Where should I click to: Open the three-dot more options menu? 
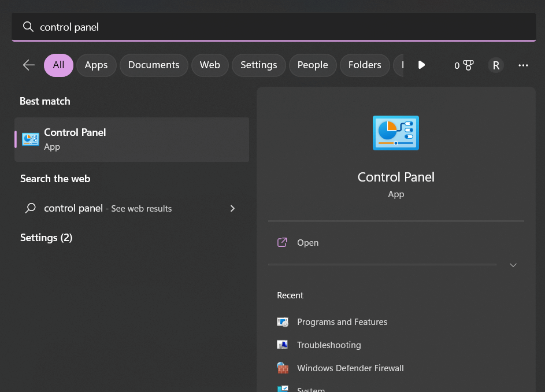pyautogui.click(x=523, y=65)
